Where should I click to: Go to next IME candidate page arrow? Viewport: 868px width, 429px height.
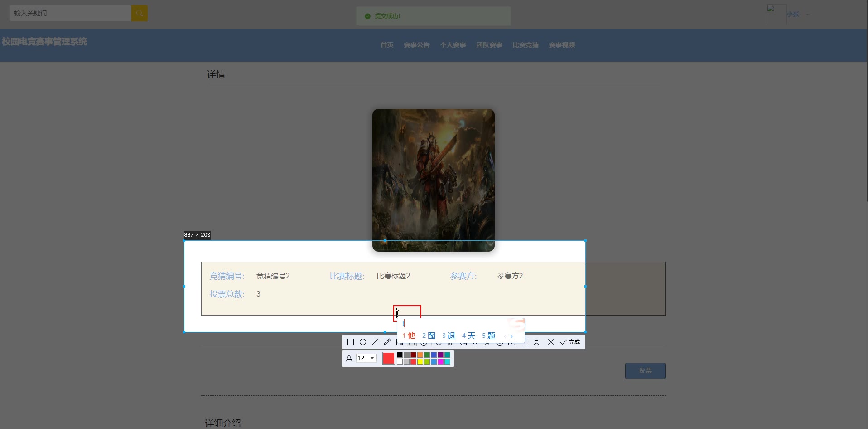tap(511, 336)
